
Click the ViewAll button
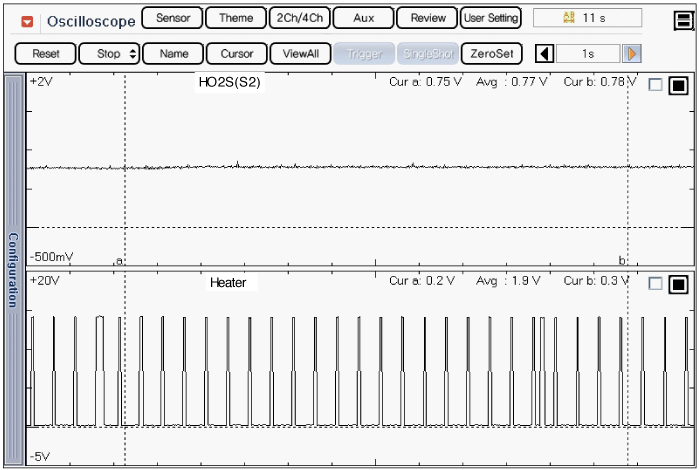coord(300,54)
